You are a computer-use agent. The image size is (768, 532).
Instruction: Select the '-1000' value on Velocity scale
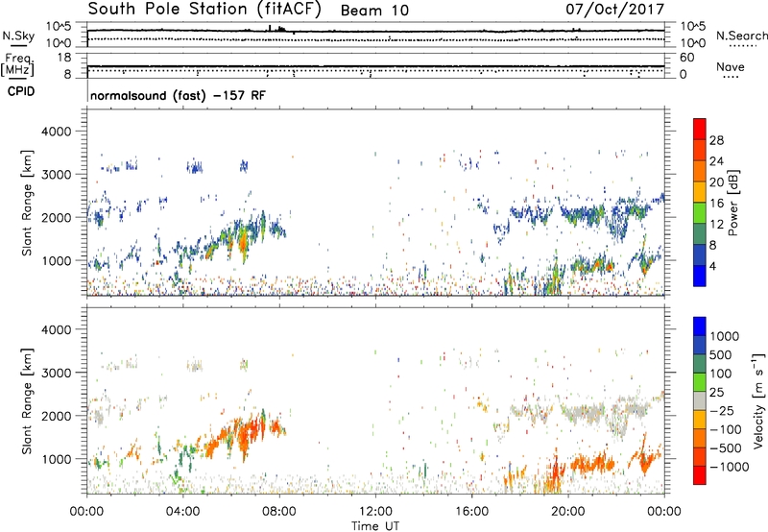(x=730, y=467)
